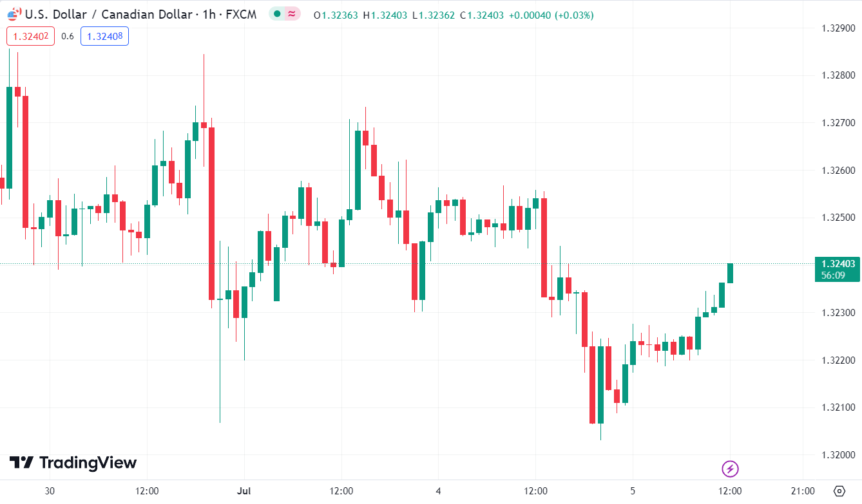Click the 21:00 time axis label
Viewport: 862px width, 504px height.
[x=803, y=490]
